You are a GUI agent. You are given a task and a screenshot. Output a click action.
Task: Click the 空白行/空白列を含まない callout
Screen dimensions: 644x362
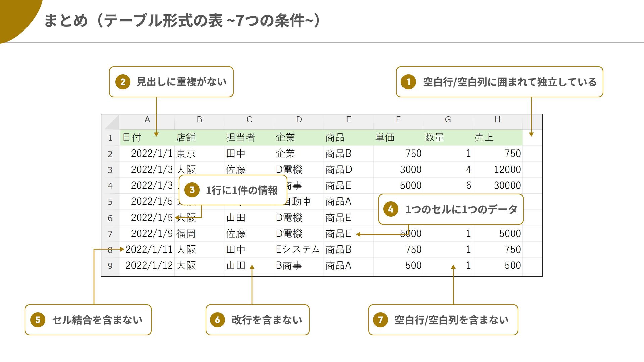[443, 320]
